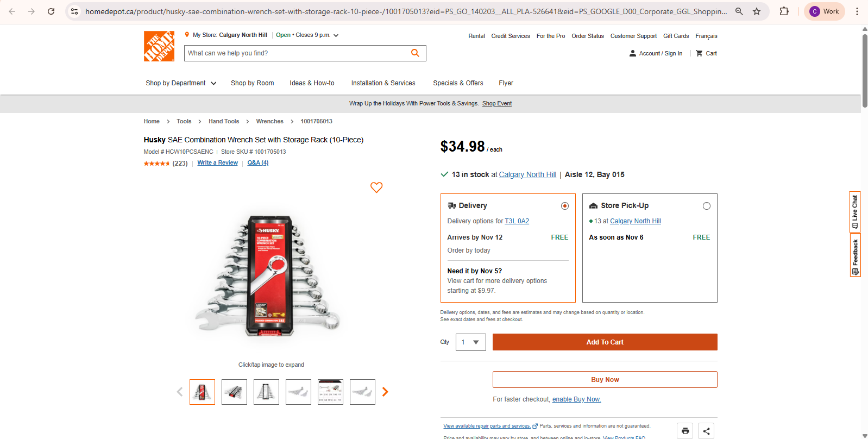Open the print dialog via printer icon
This screenshot has height=439, width=868.
point(684,430)
